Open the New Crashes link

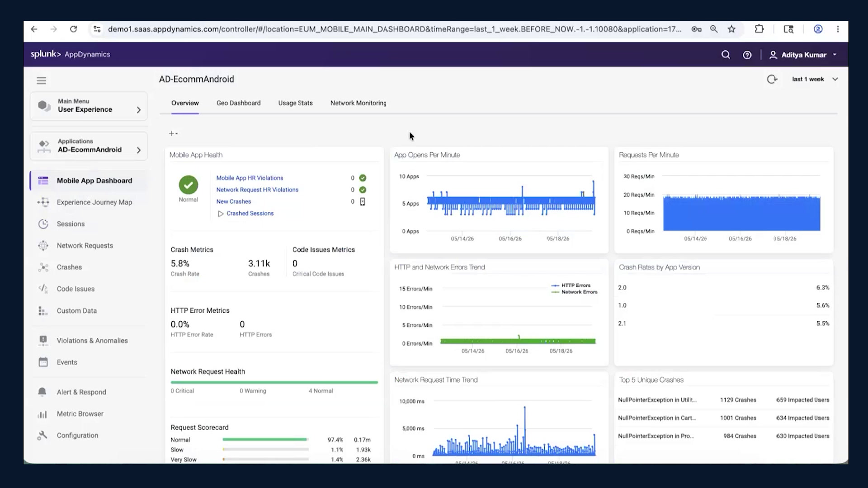tap(233, 202)
